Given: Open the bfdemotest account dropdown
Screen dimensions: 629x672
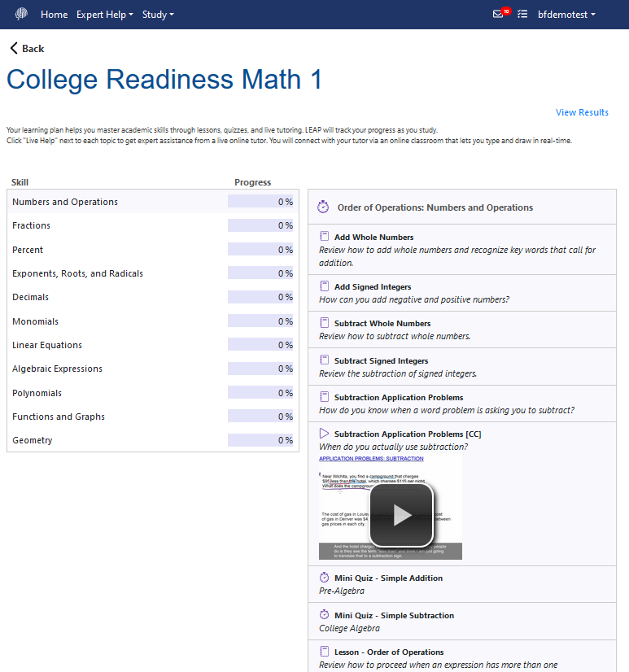Looking at the screenshot, I should click(x=566, y=15).
